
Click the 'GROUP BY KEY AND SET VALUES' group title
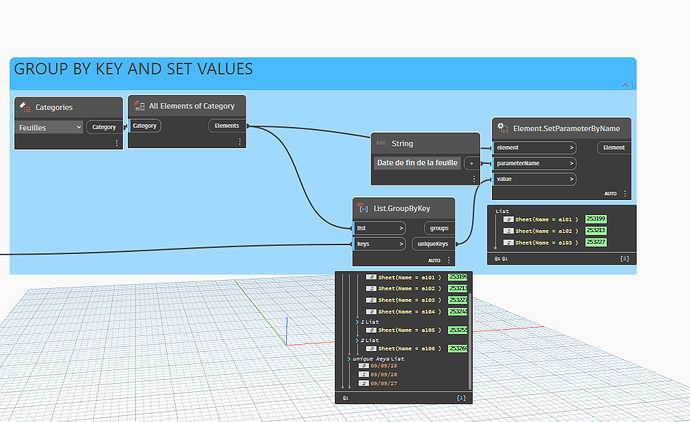pyautogui.click(x=133, y=69)
